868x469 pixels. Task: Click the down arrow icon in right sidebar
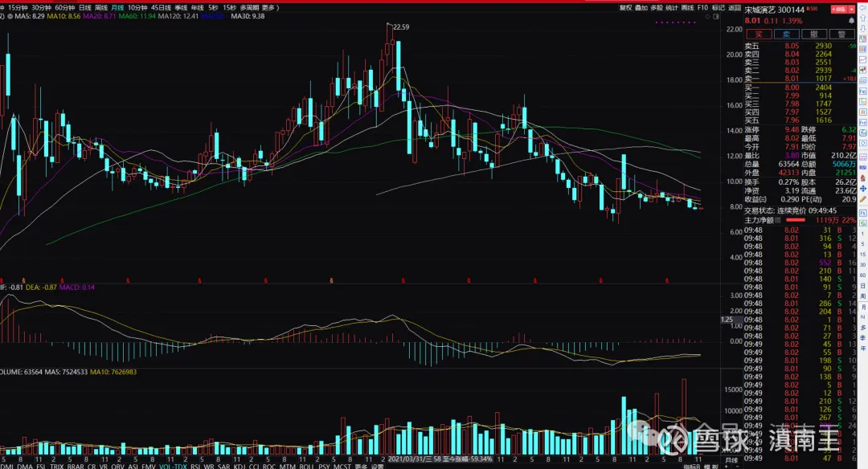pos(862,28)
